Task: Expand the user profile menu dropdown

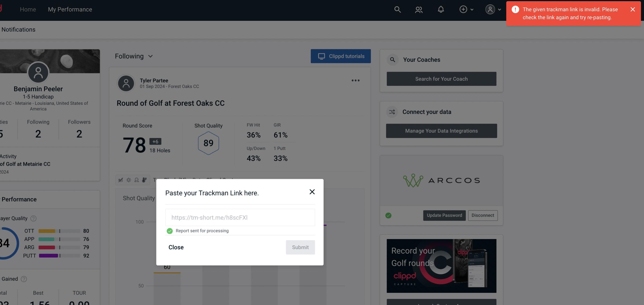Action: pyautogui.click(x=498, y=9)
